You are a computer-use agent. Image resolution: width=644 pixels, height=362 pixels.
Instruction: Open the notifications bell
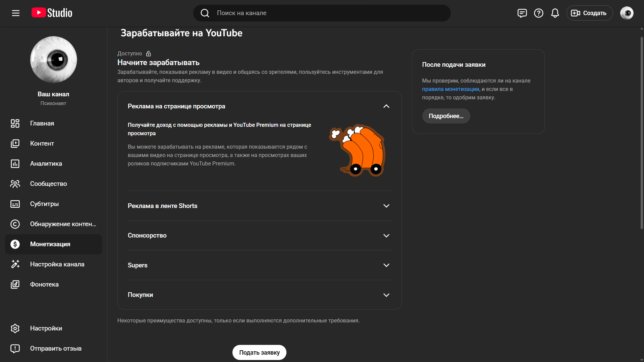click(555, 13)
